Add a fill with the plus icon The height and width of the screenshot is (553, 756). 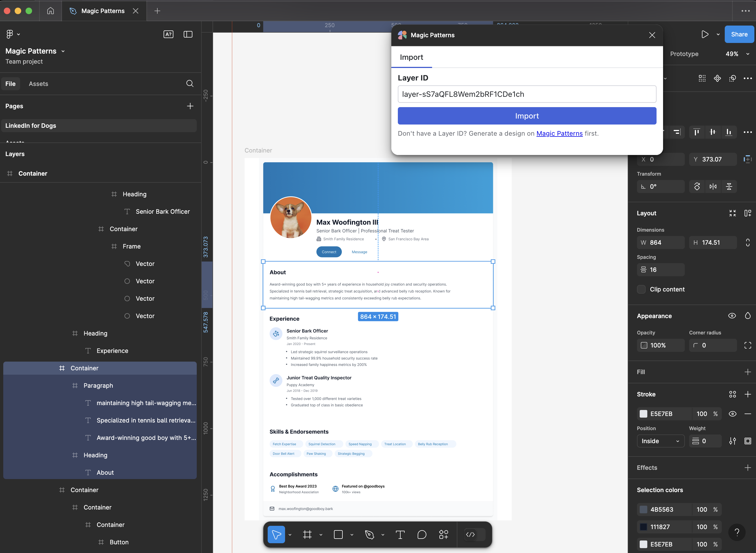pos(748,372)
